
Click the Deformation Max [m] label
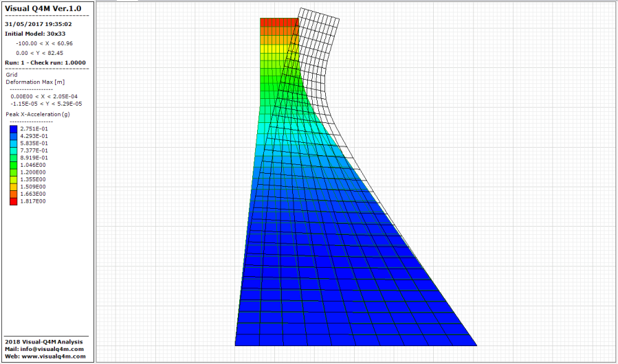[36, 82]
